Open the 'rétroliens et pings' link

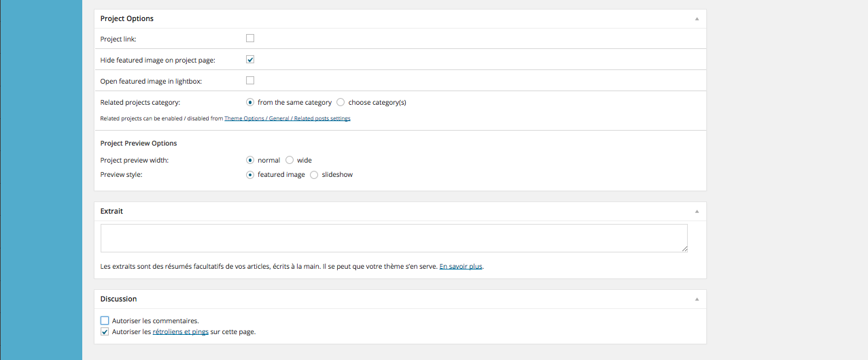181,332
